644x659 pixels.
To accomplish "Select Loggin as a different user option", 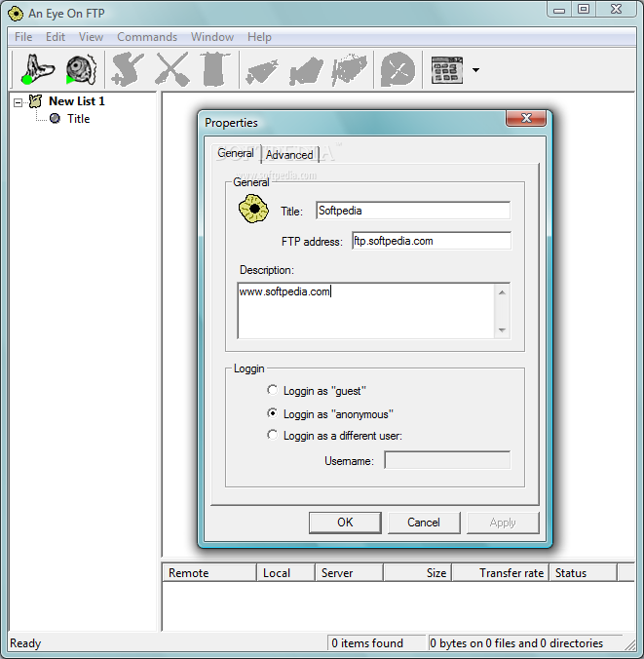I will [335, 436].
